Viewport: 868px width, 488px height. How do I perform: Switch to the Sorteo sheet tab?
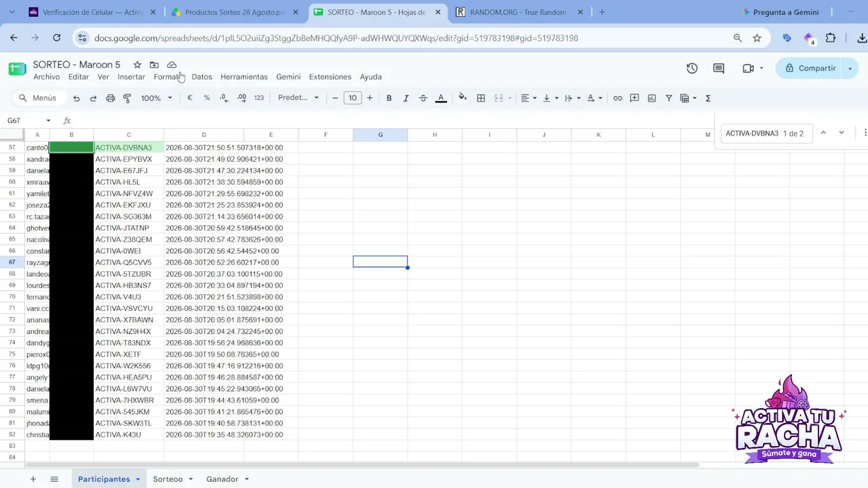pos(167,479)
